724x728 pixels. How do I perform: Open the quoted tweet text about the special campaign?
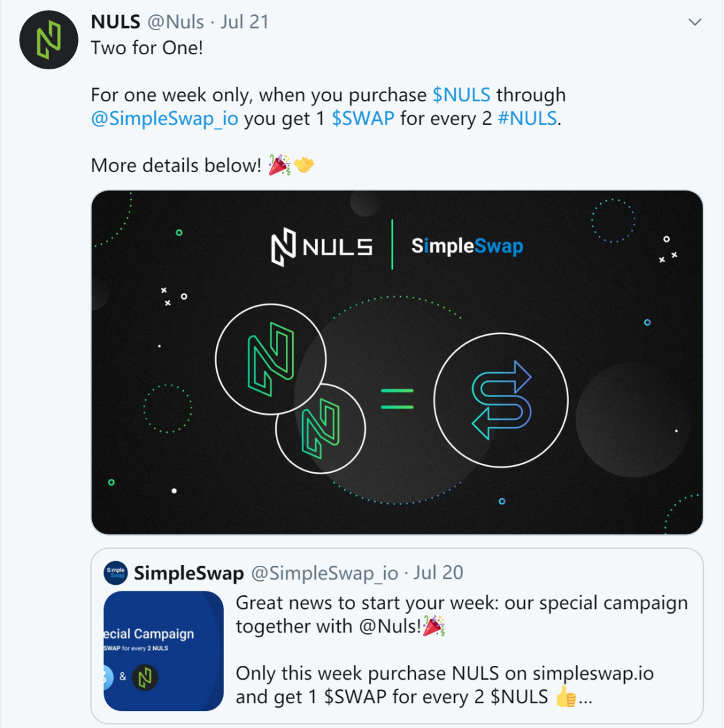462,650
